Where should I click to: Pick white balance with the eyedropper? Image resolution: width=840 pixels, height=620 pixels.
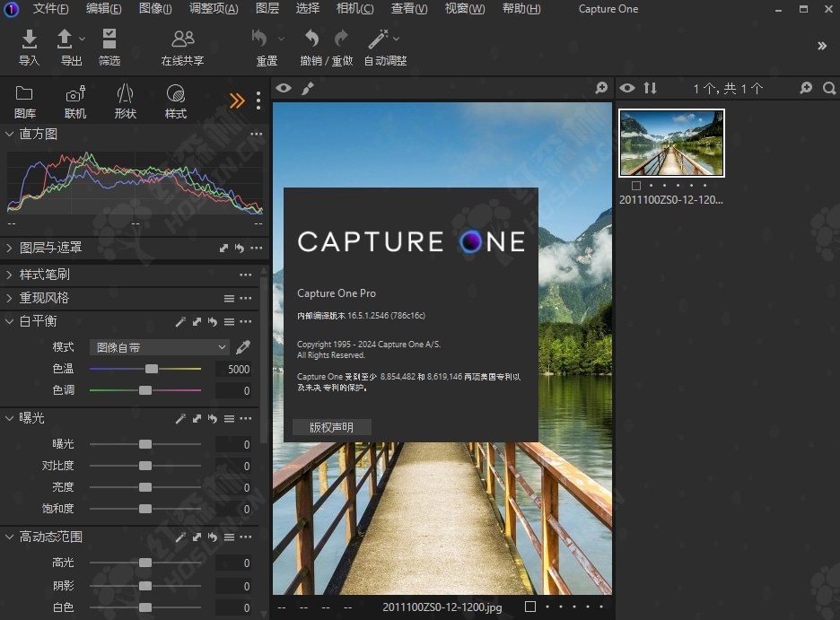(242, 347)
